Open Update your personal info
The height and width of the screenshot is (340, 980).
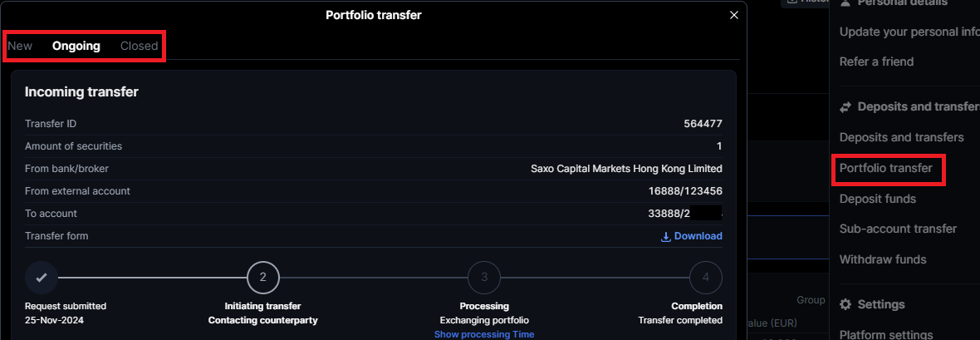[909, 32]
